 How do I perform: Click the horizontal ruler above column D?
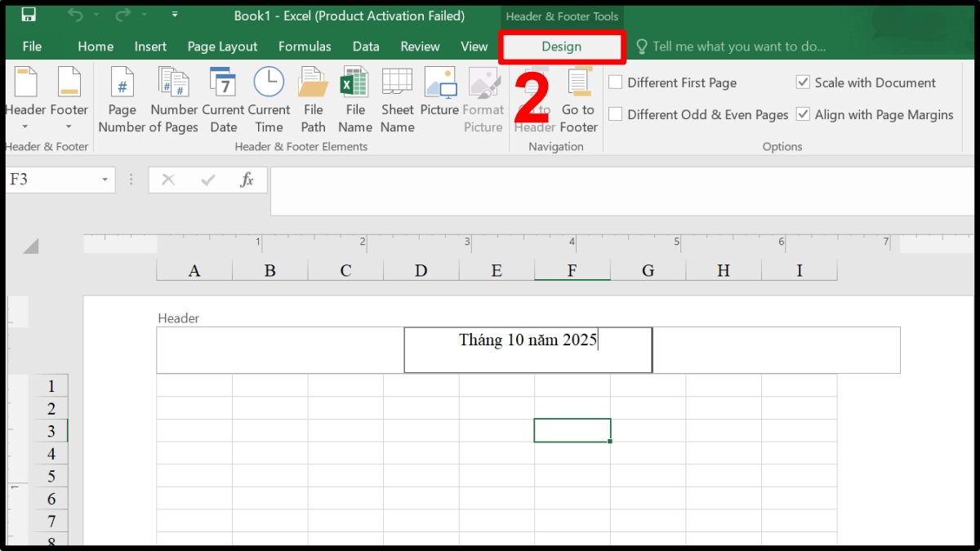point(421,242)
